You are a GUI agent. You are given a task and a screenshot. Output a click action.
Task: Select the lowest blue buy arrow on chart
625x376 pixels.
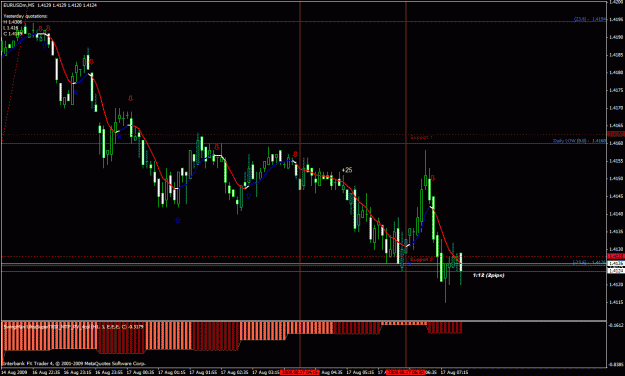[178, 220]
